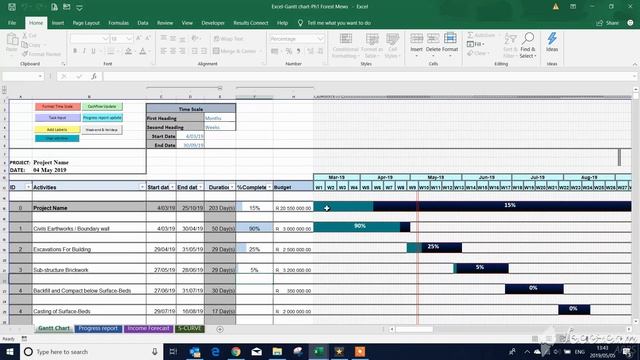Image resolution: width=640 pixels, height=360 pixels.
Task: Open the File menu tab
Action: point(12,23)
